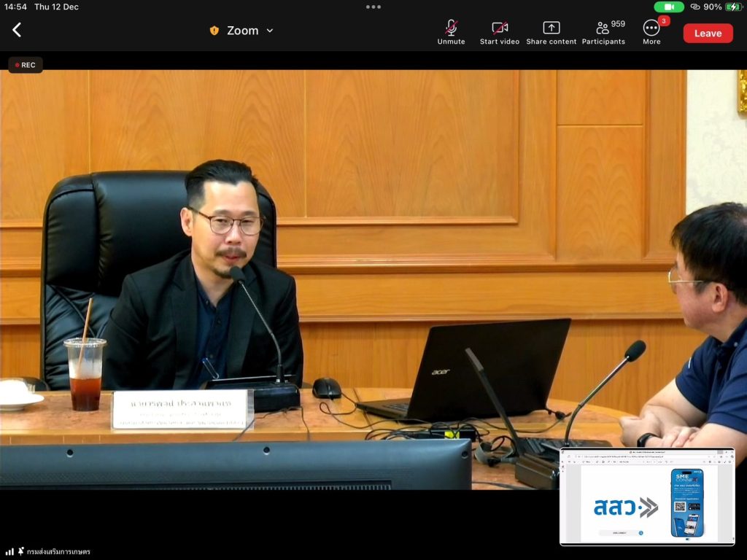Tap the network signal bars icon
This screenshot has width=747, height=560.
point(10,551)
